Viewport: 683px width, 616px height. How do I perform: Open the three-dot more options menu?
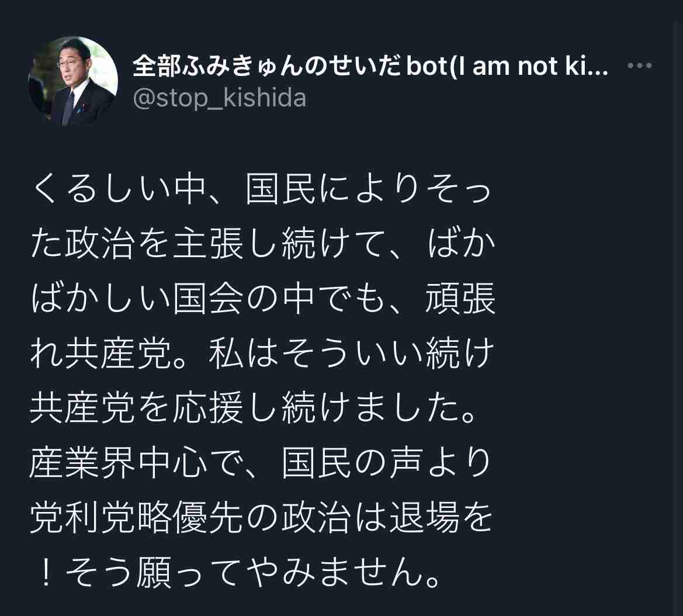pyautogui.click(x=639, y=66)
